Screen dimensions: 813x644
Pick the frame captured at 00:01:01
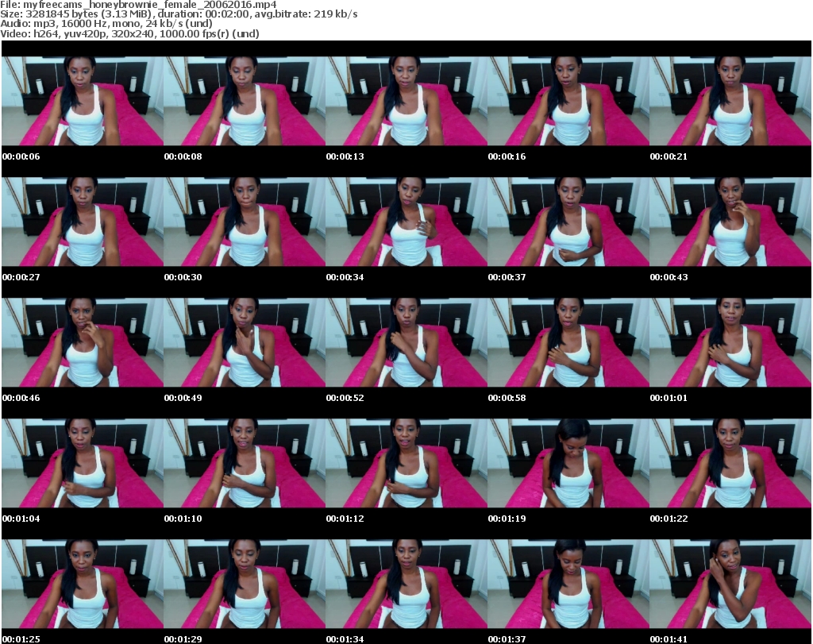[730, 343]
